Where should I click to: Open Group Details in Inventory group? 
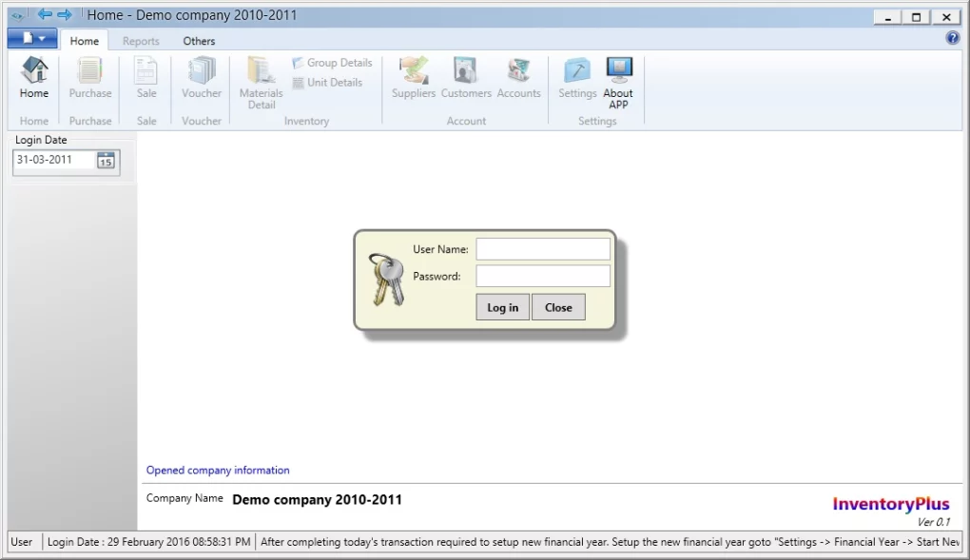point(332,63)
